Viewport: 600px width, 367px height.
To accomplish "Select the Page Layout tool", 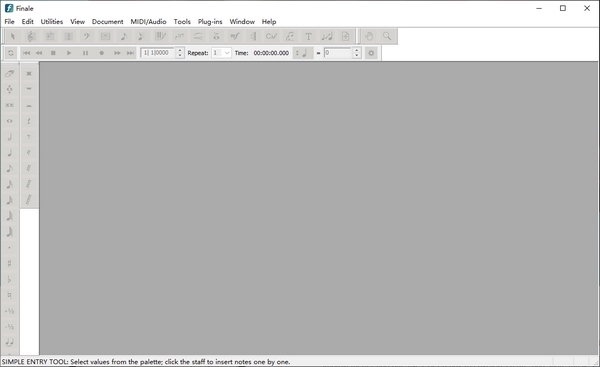I will (346, 36).
